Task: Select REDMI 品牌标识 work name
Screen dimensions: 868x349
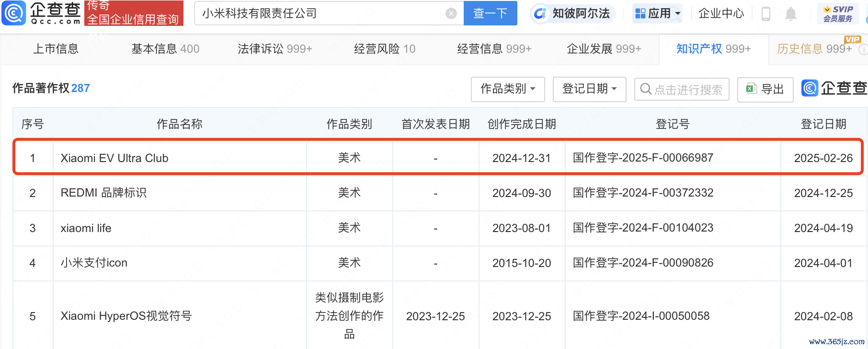Action: [x=103, y=193]
